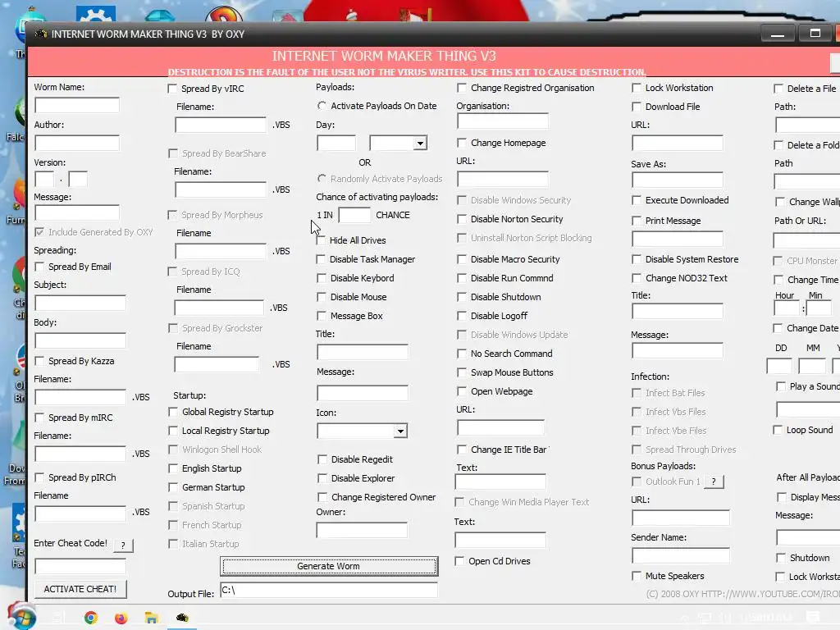The height and width of the screenshot is (630, 840).
Task: Tick the German Startup checkbox
Action: tap(172, 487)
